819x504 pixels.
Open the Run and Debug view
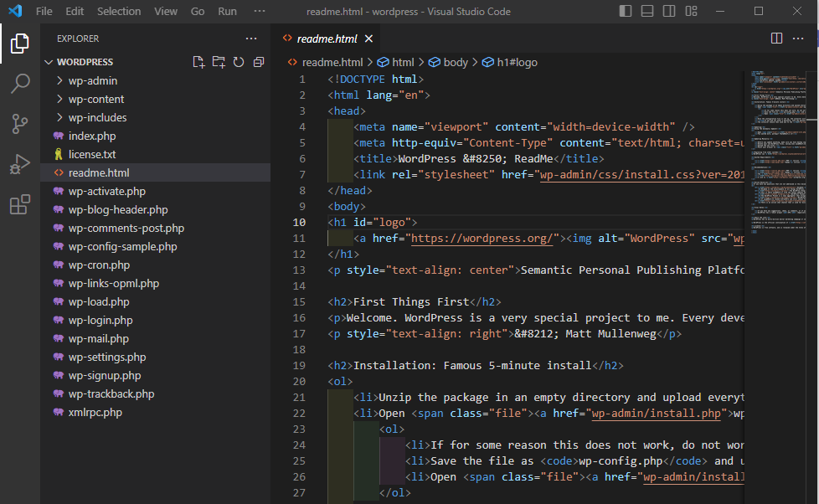(x=20, y=164)
